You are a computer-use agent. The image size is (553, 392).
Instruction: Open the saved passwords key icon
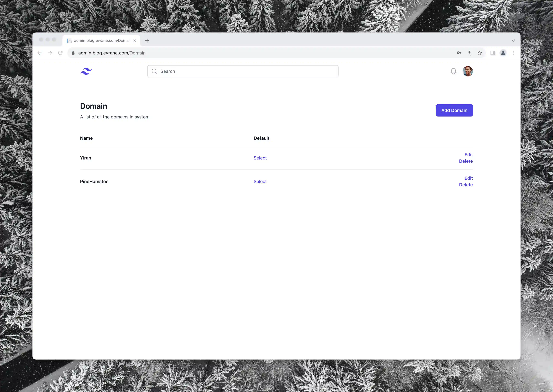click(x=459, y=53)
